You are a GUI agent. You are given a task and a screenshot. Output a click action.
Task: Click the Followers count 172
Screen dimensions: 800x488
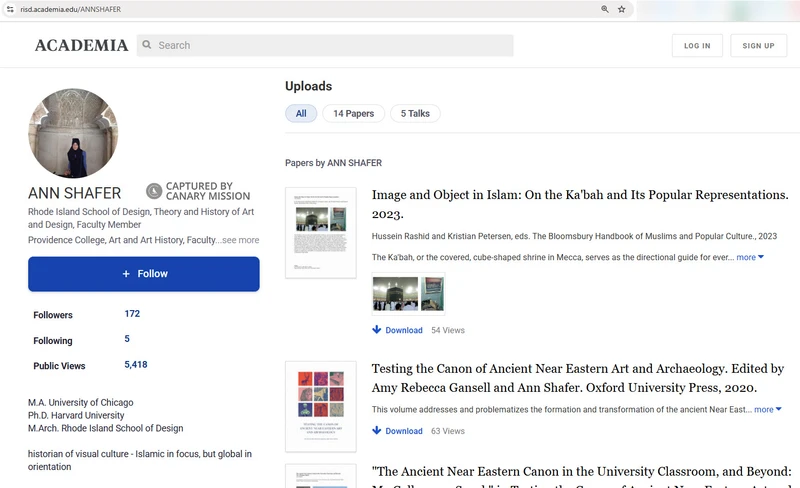(x=132, y=313)
